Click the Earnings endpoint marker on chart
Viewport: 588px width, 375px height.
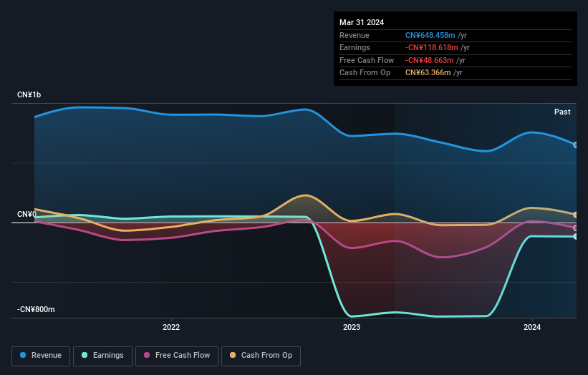click(x=576, y=236)
